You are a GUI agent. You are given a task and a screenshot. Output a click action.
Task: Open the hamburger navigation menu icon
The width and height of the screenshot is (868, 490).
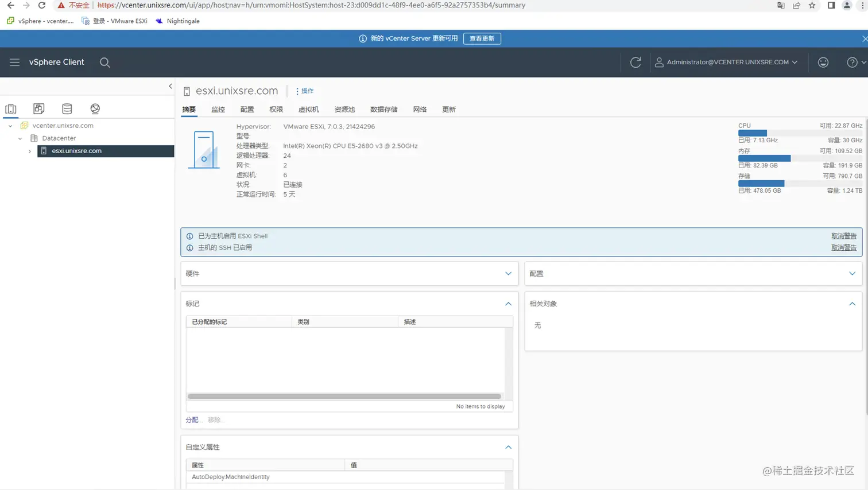[14, 62]
